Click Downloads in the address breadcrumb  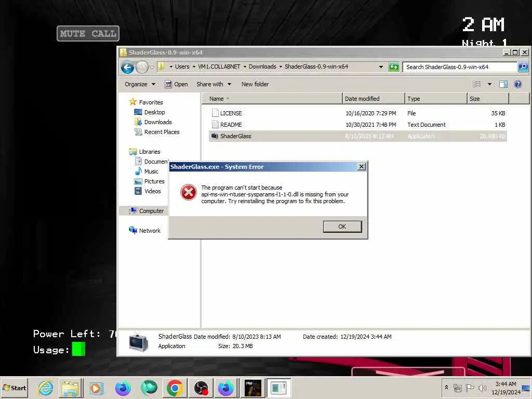pyautogui.click(x=262, y=66)
